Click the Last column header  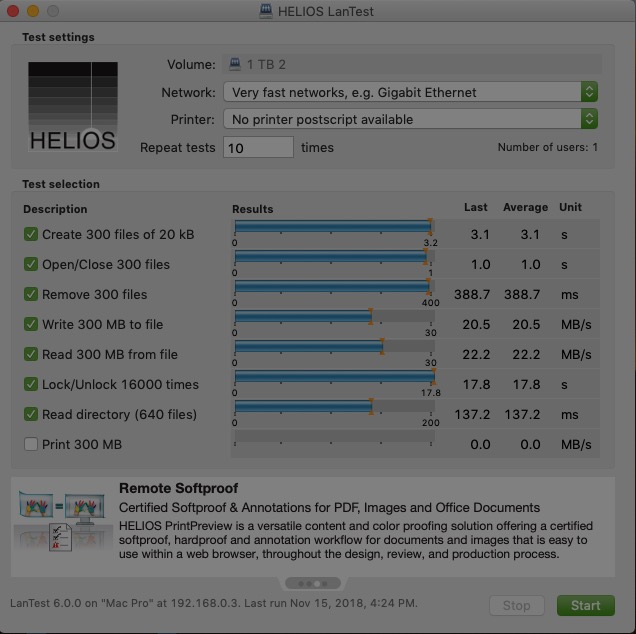tap(475, 207)
